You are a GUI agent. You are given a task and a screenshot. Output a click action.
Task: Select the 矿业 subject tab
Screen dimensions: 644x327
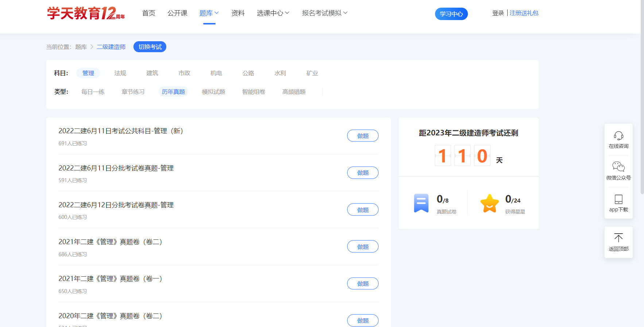313,73
